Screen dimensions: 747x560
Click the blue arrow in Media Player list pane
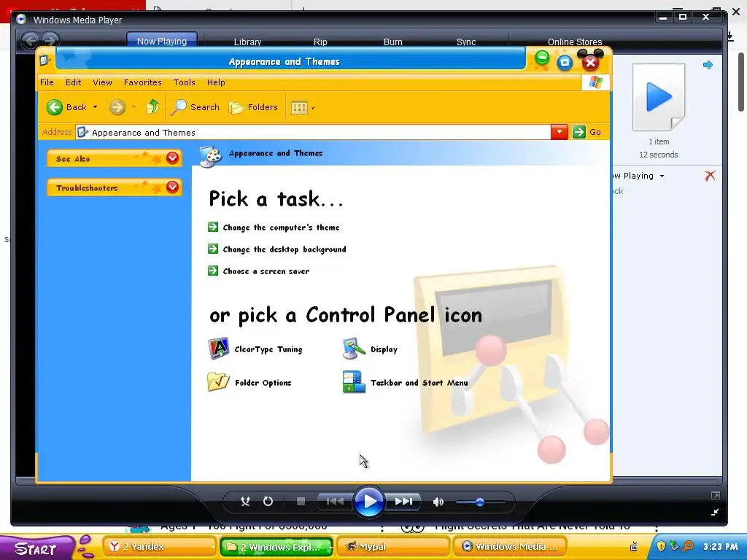pyautogui.click(x=708, y=65)
